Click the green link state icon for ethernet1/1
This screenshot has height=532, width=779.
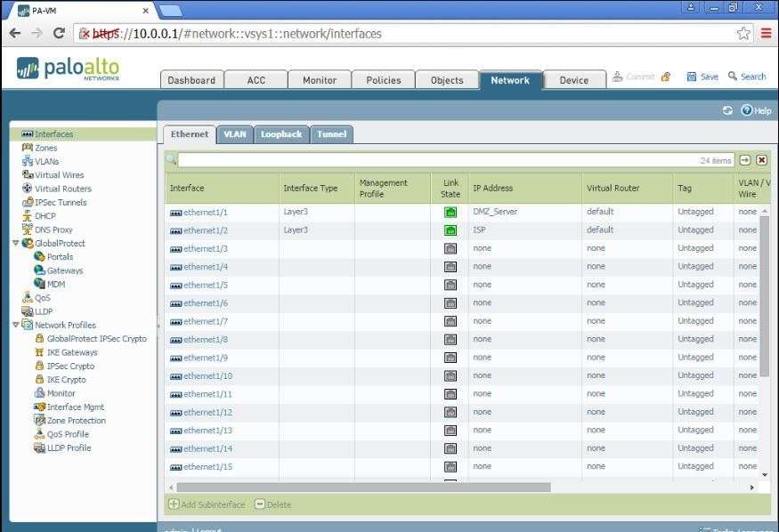pos(450,213)
